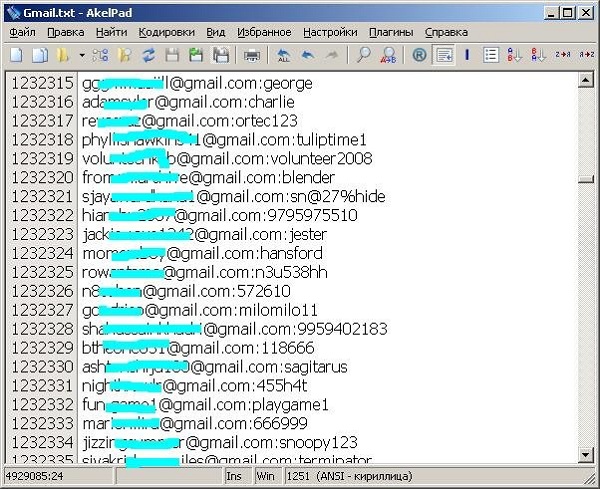Click the blue vertical bar marker icon

click(467, 55)
